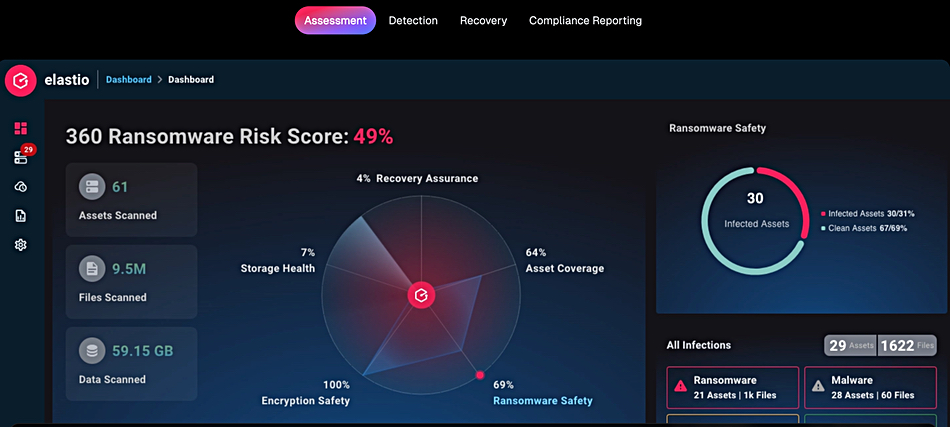Click the red Infected Assets legend swatch
Screen dimensions: 950x427
pos(823,214)
